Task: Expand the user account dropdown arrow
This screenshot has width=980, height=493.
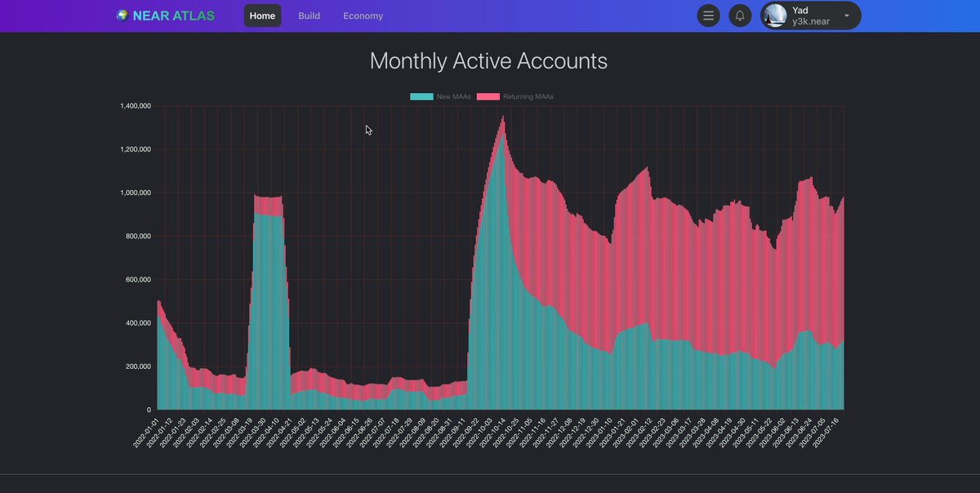Action: 847,16
